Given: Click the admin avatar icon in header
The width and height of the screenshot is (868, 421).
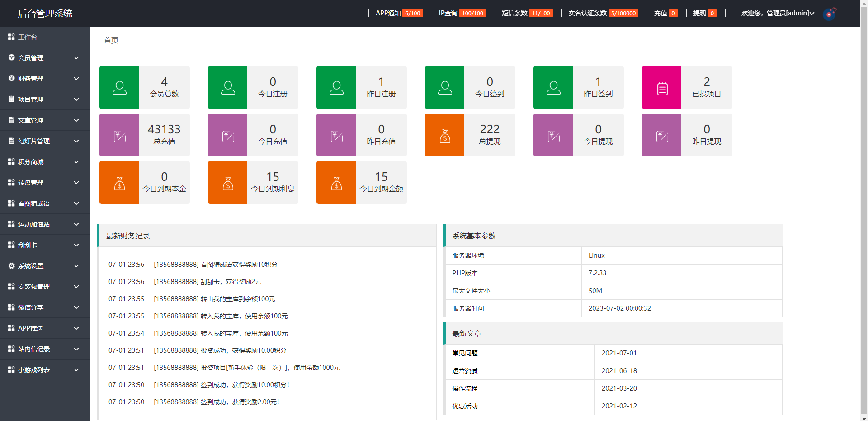Looking at the screenshot, I should point(830,14).
